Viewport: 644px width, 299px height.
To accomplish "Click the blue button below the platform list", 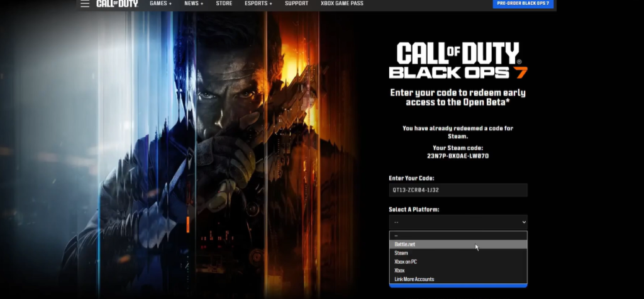I will coord(458,286).
